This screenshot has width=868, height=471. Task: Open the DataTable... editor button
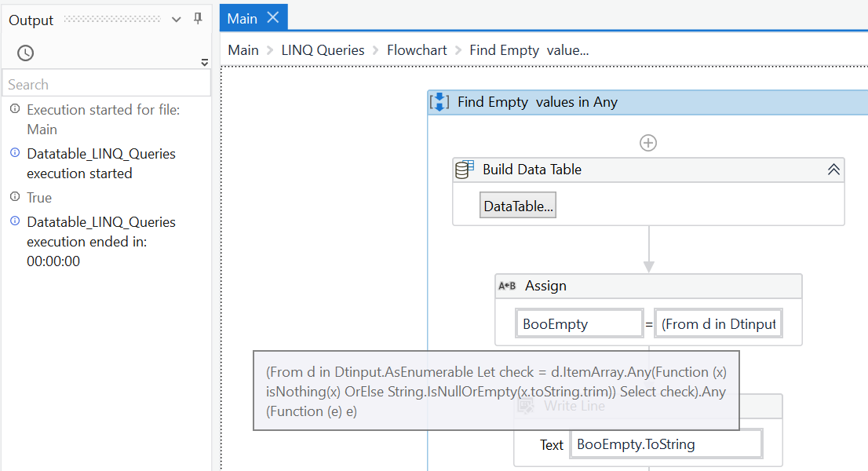coord(518,206)
